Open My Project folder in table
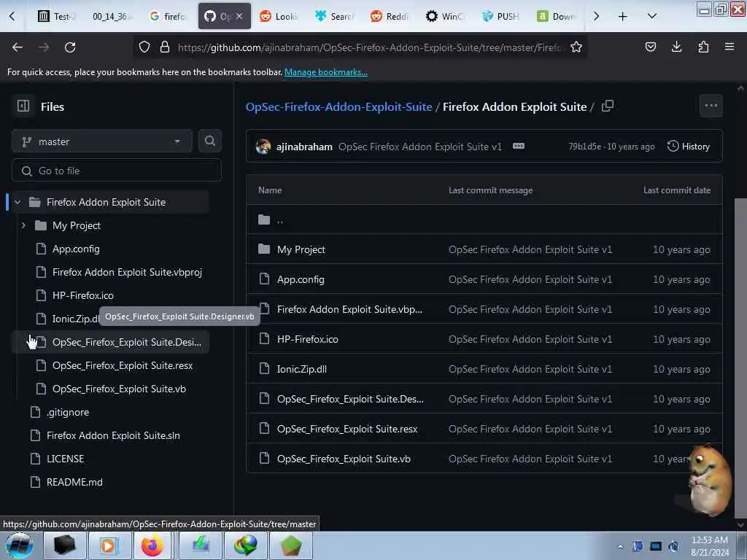This screenshot has width=747, height=560. [301, 249]
